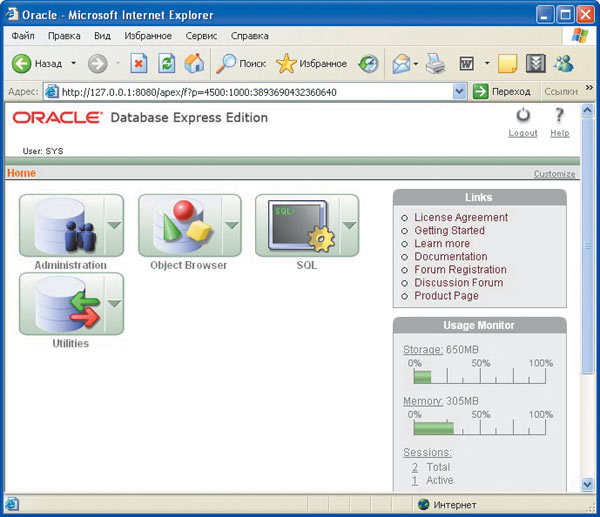
Task: Click the Storage link in Usage Monitor
Action: [x=423, y=349]
